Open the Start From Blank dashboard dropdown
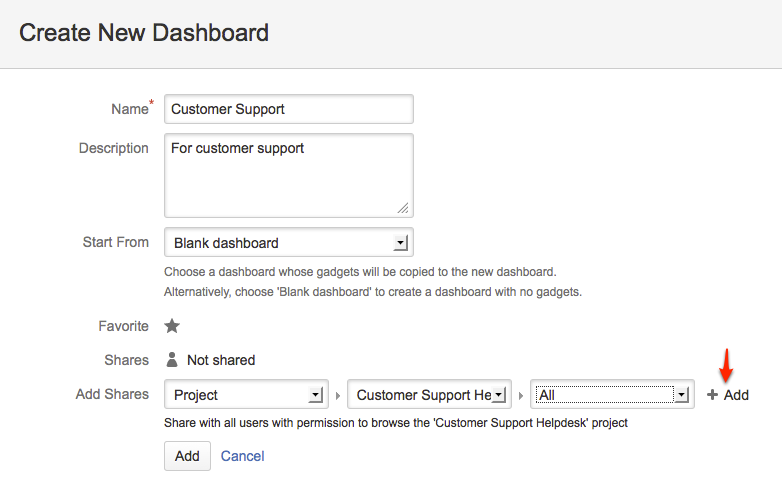782x491 pixels. pos(288,243)
